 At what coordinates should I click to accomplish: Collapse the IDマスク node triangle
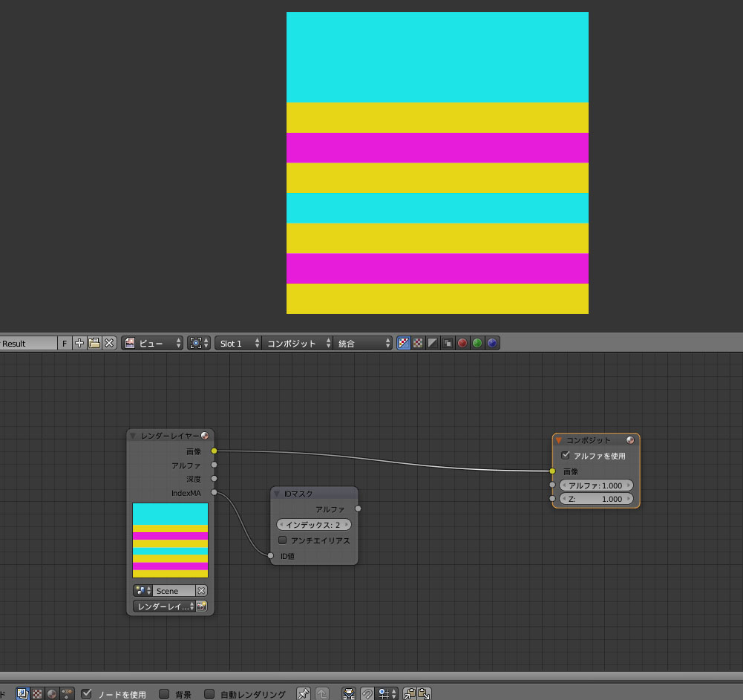click(277, 494)
